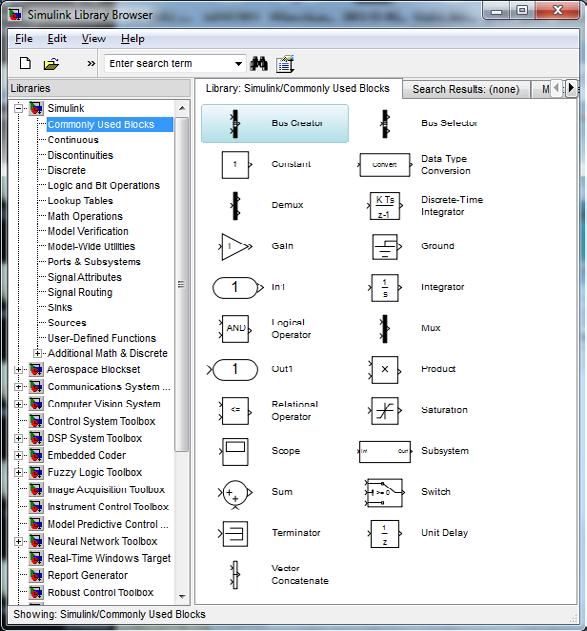587x631 pixels.
Task: Open the search term dropdown arrow
Action: [238, 64]
